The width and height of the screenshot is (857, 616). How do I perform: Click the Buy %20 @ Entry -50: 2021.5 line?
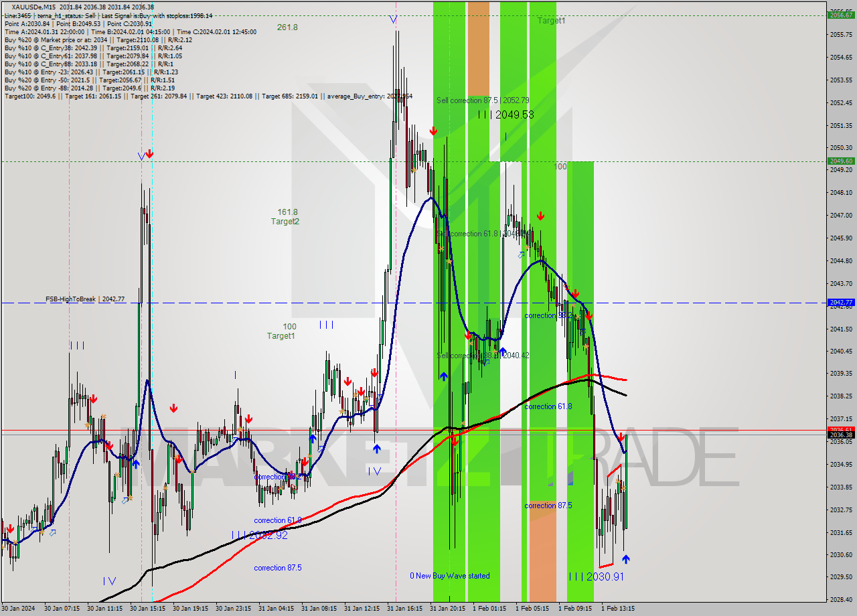pyautogui.click(x=90, y=80)
